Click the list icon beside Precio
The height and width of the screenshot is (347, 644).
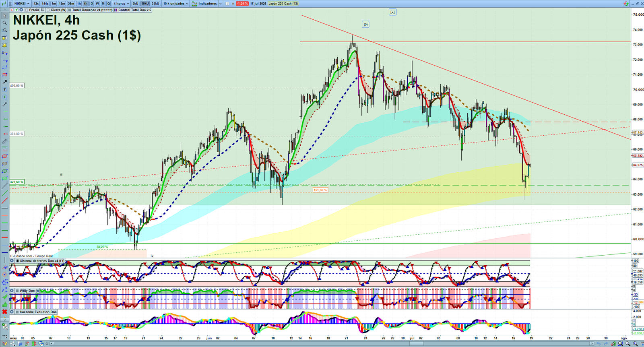pyautogui.click(x=43, y=10)
